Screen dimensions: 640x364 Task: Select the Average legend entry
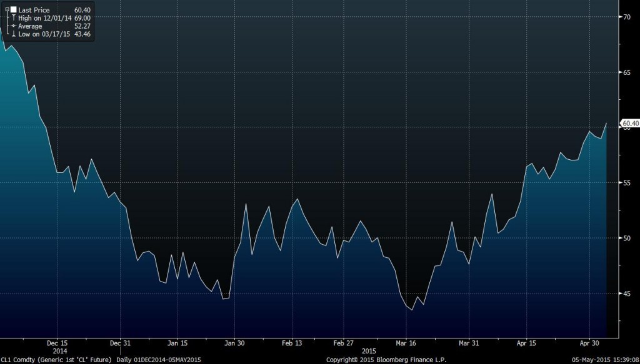[x=30, y=26]
